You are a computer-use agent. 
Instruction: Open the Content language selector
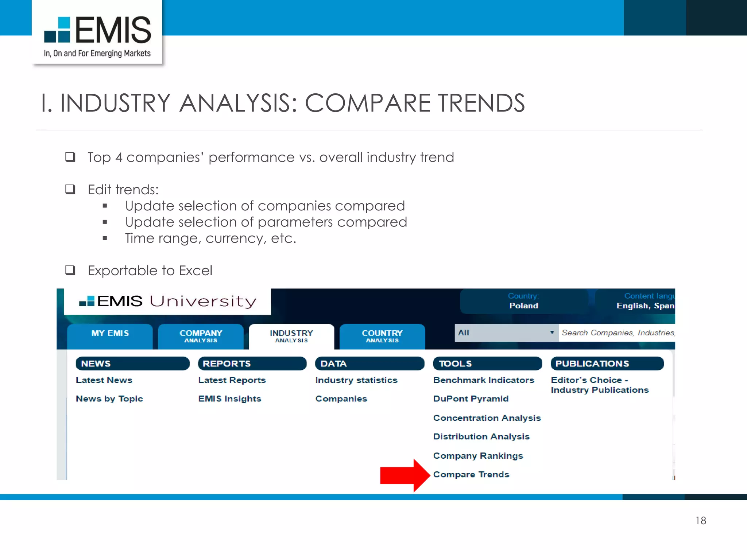point(635,301)
